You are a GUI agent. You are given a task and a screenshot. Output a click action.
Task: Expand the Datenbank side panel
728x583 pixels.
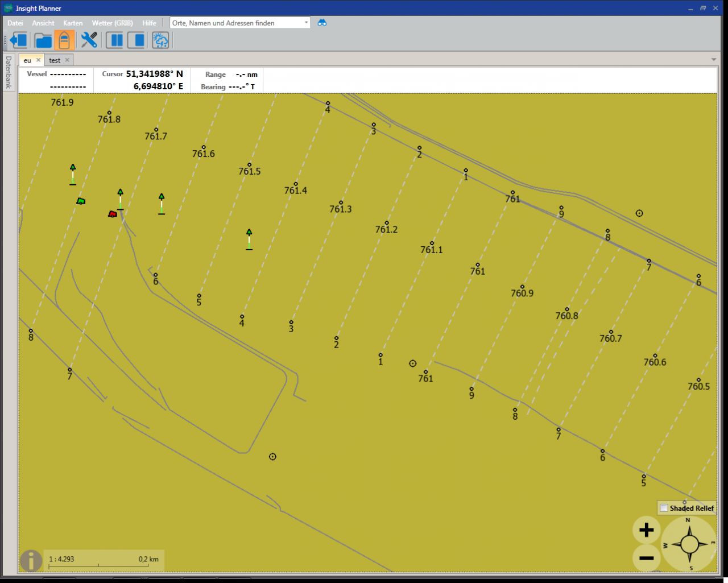9,72
